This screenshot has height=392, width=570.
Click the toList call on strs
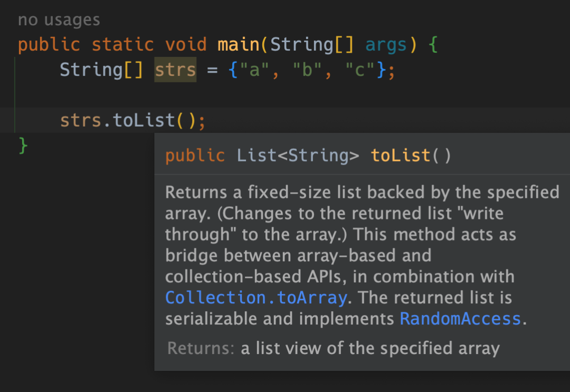(x=144, y=120)
